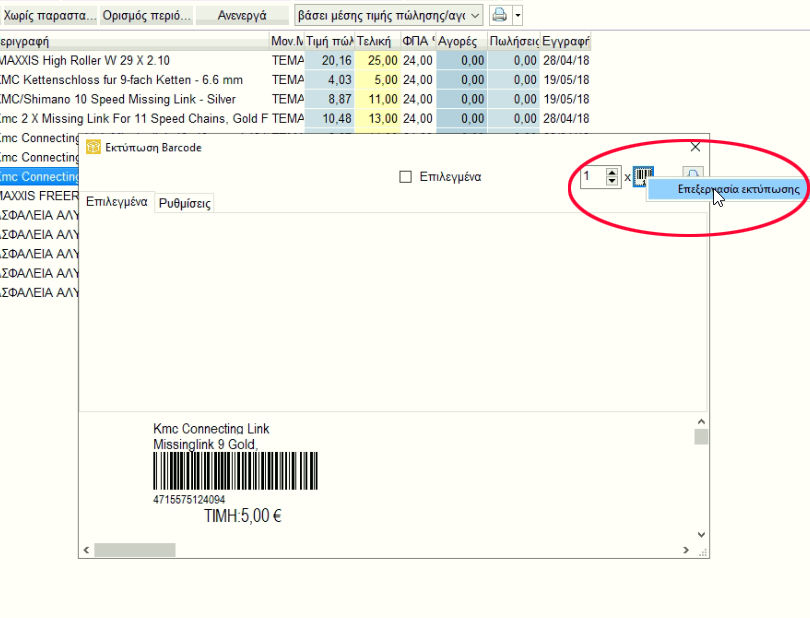Click the barcode print icon button
Viewport: 810px width, 618px height.
[643, 176]
